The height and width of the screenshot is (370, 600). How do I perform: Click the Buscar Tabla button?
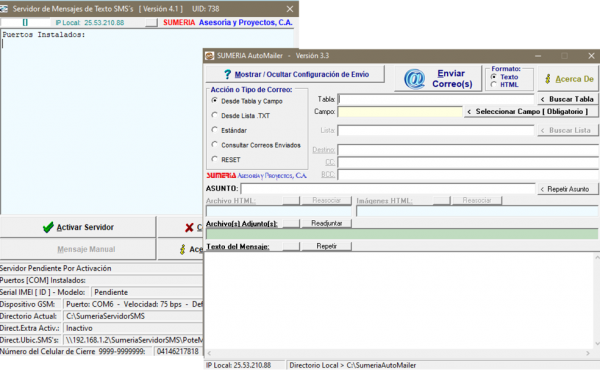pos(568,99)
